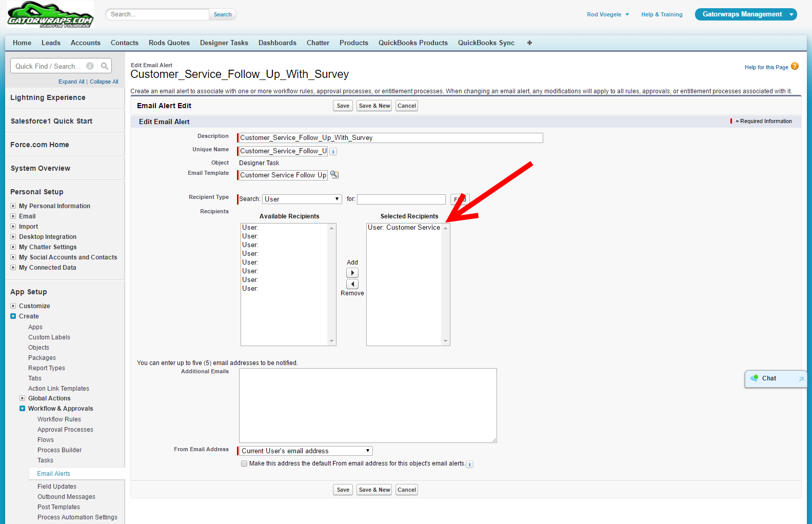
Task: Click the Unique Name info icon
Action: click(x=333, y=152)
